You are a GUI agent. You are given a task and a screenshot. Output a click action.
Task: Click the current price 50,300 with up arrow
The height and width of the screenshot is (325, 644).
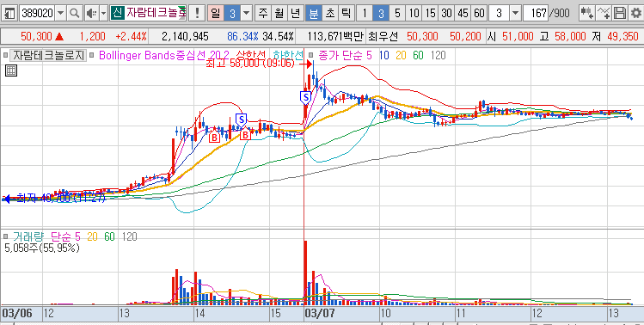click(x=42, y=37)
